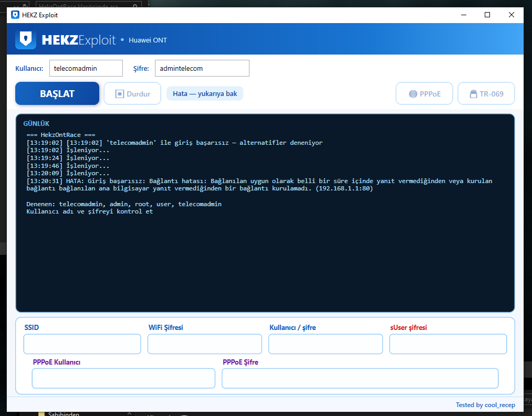Start the exploit with BAŞLAT button
532x416 pixels.
tap(57, 93)
